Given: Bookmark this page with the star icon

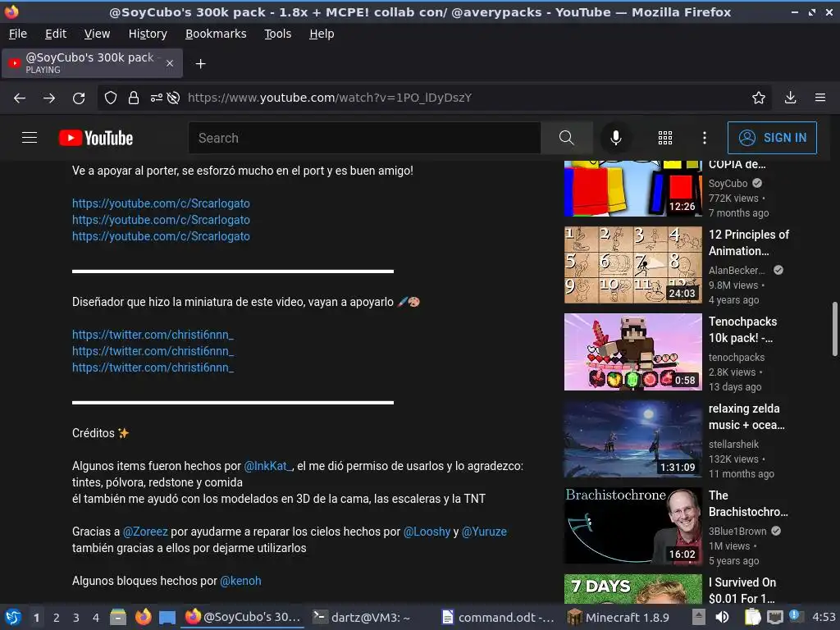Looking at the screenshot, I should point(759,98).
